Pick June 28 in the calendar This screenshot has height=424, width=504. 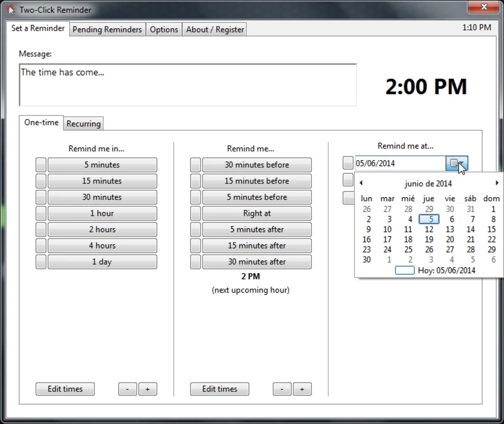471,249
